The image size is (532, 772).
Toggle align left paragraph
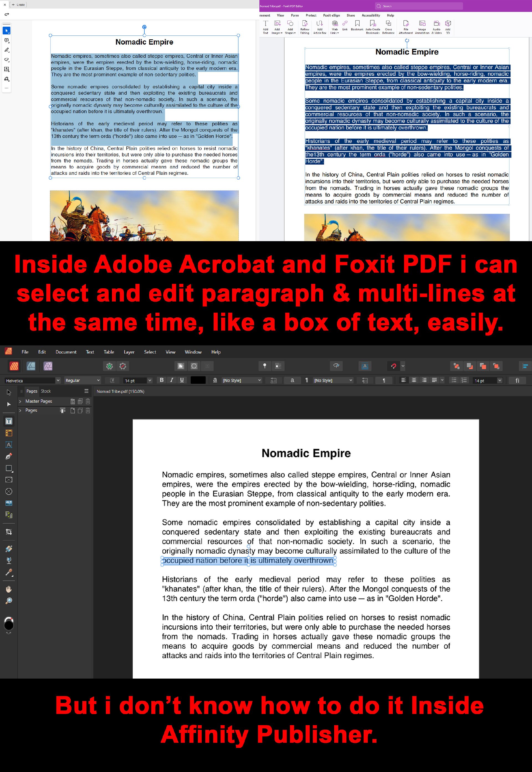tap(404, 380)
